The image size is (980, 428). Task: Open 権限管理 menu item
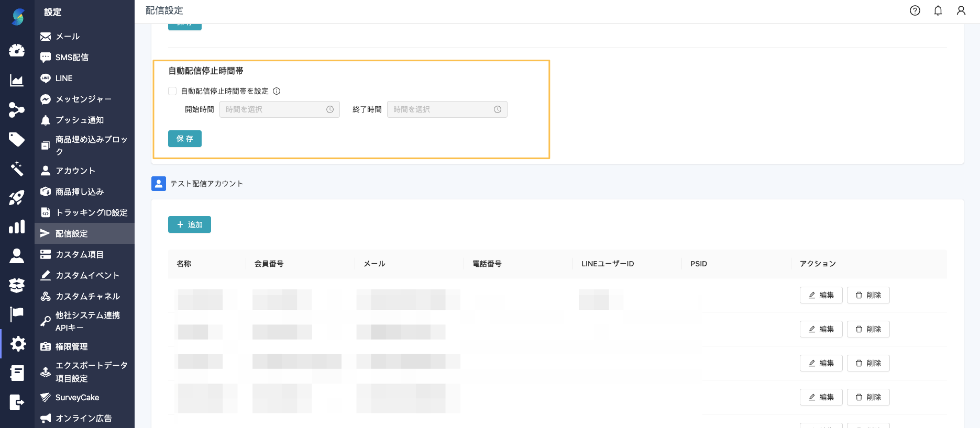coord(84,346)
